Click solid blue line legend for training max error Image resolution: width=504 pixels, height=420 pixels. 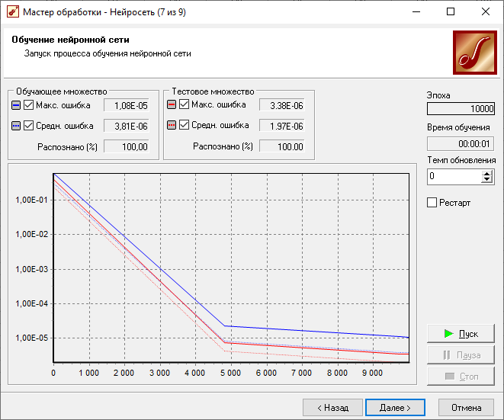click(16, 105)
